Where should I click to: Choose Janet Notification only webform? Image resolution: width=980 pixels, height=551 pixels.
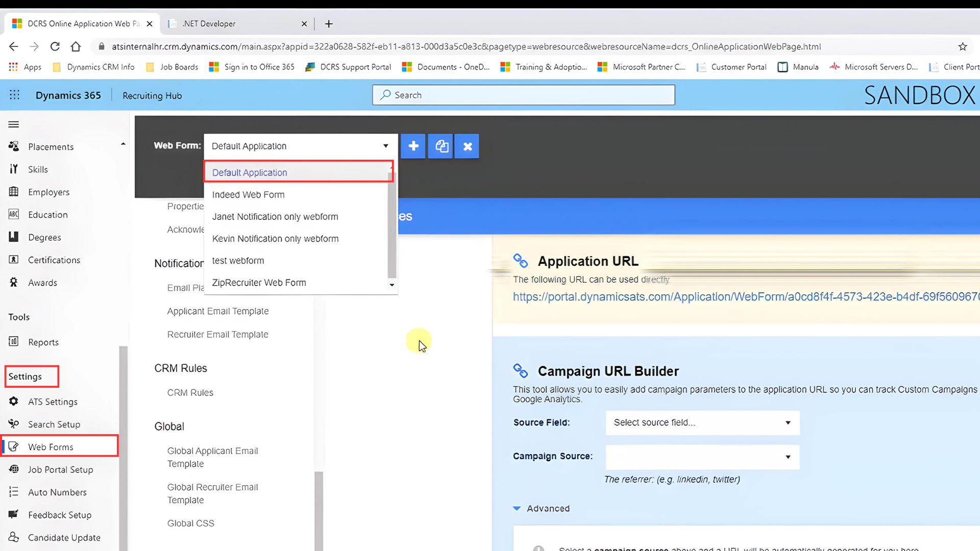click(x=296, y=217)
